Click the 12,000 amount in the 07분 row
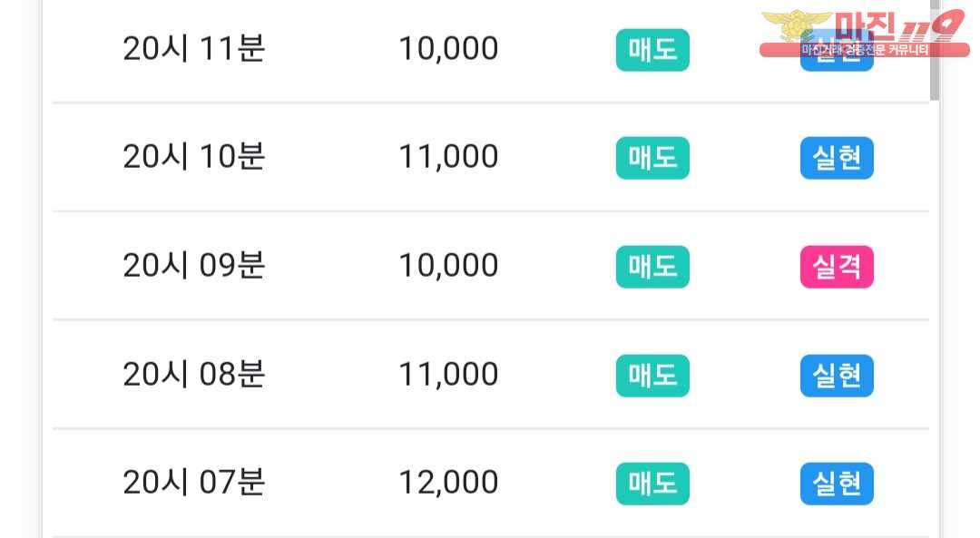Viewport: 980px width, 538px height. click(x=449, y=483)
